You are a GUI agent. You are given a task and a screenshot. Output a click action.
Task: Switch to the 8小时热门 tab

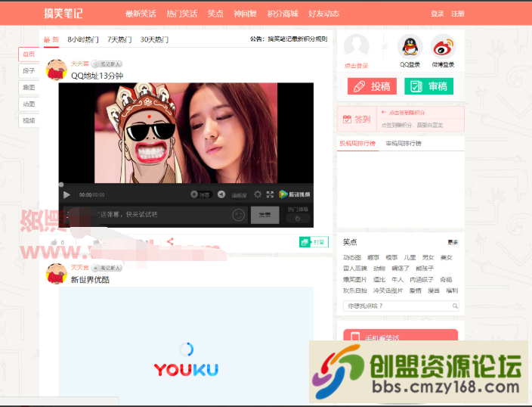coord(83,39)
